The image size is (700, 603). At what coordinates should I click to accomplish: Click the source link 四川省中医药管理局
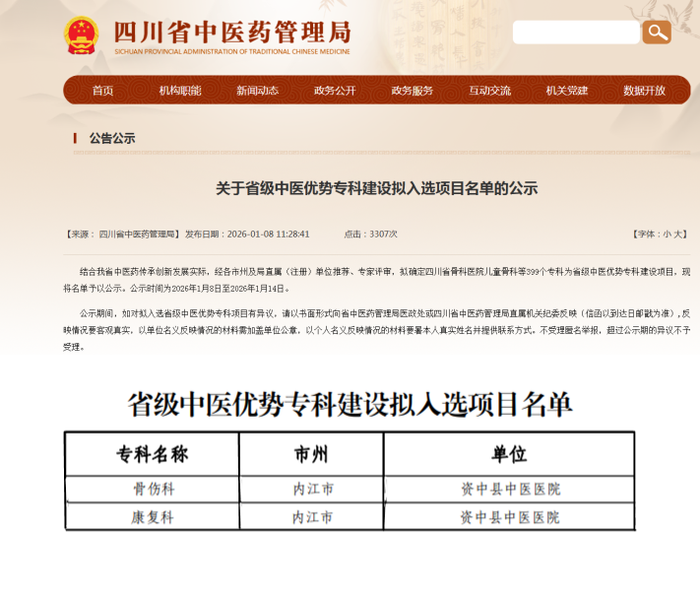click(139, 234)
